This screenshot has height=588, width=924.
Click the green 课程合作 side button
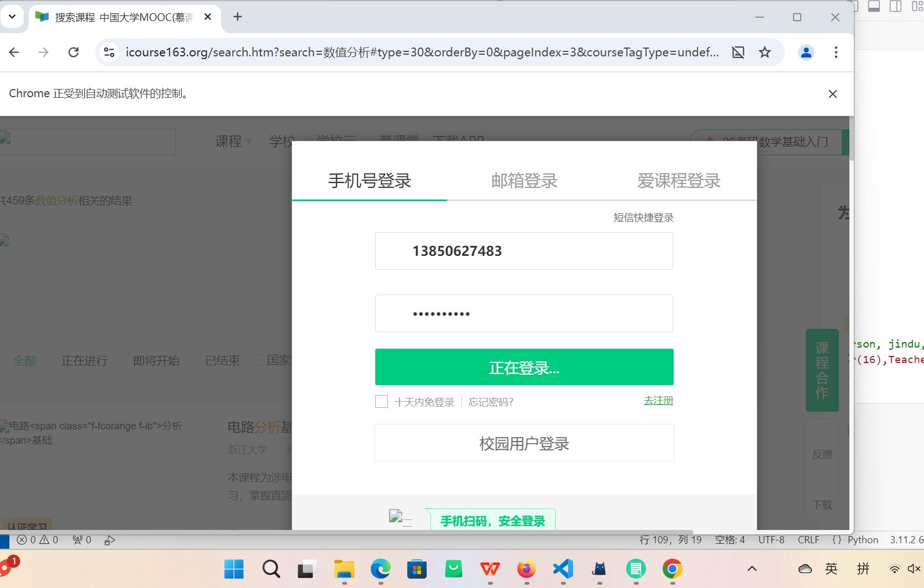[822, 370]
